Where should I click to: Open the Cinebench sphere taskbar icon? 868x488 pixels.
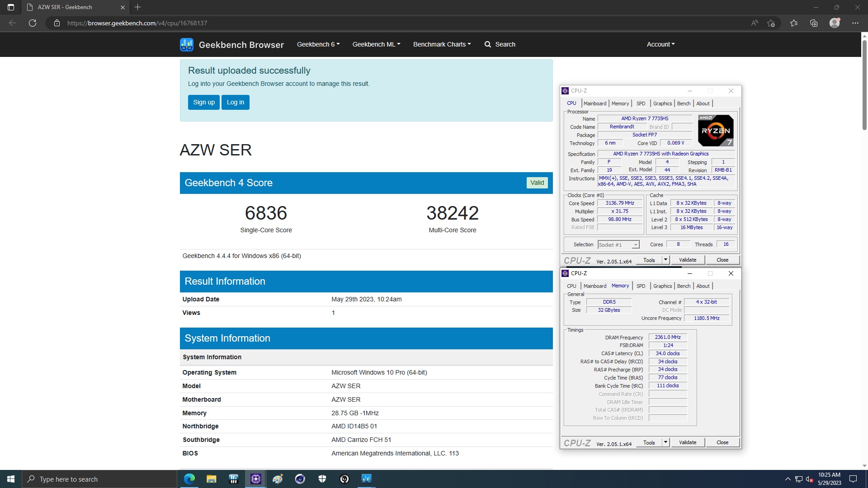click(300, 479)
